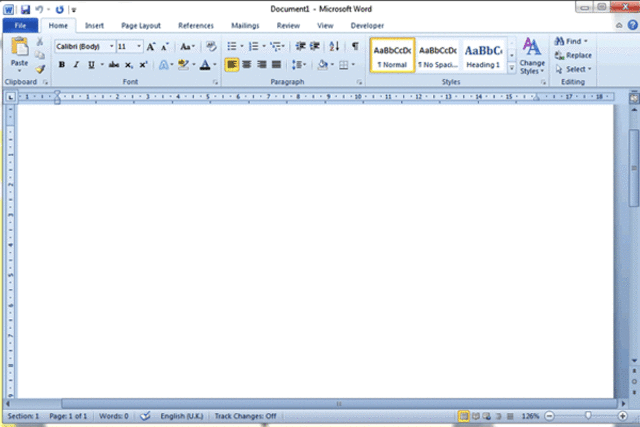Click the Select button in Editing
Viewport: 640px width, 427px height.
click(x=573, y=69)
